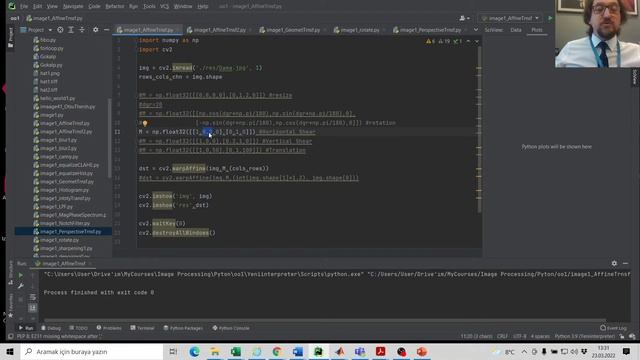Screen dimensions: 640x360
Task: Open the Navigate menu
Action: pos(73,6)
